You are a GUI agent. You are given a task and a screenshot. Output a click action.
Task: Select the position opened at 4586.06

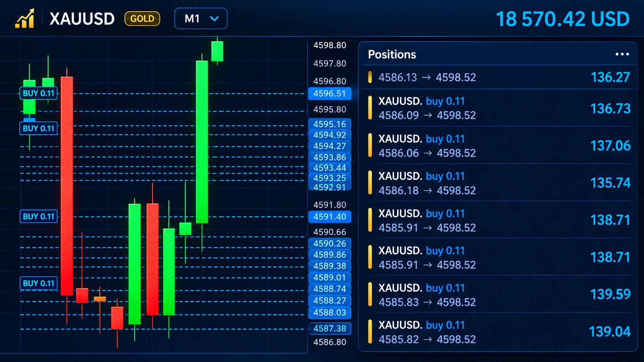pyautogui.click(x=498, y=145)
